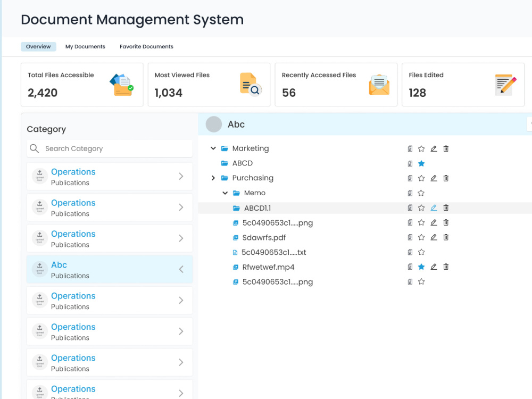Screen dimensions: 532x399
Task: Favorite the Purchasing folder with its star
Action: coord(421,178)
